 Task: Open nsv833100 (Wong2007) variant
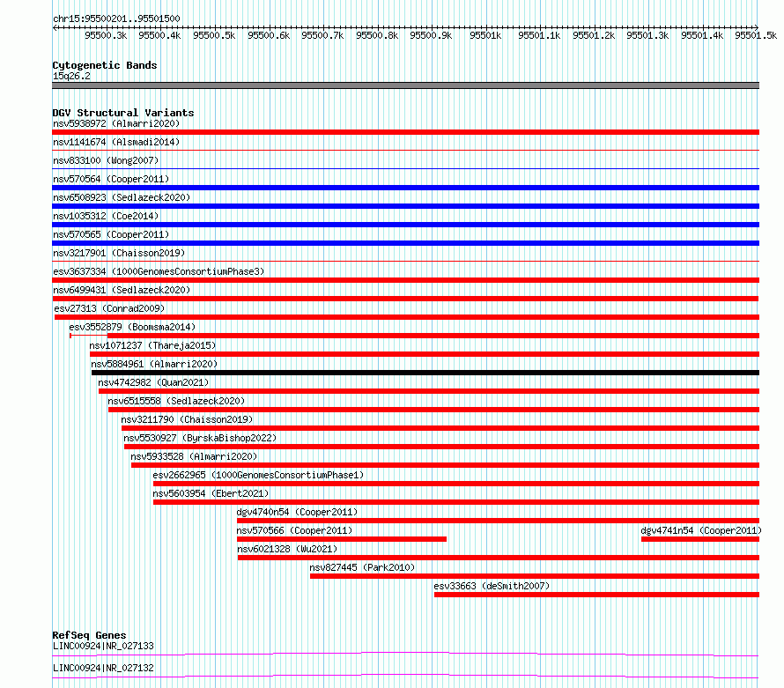106,160
